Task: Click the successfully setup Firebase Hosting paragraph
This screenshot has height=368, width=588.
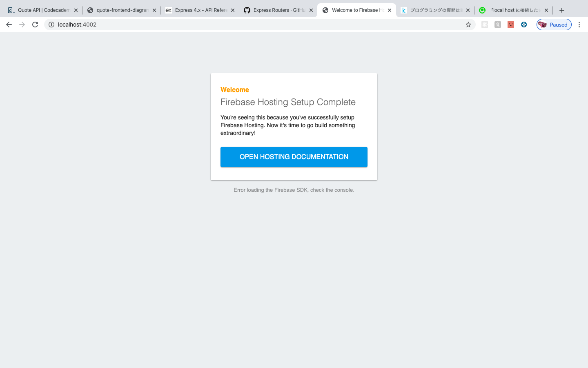Action: coord(288,125)
